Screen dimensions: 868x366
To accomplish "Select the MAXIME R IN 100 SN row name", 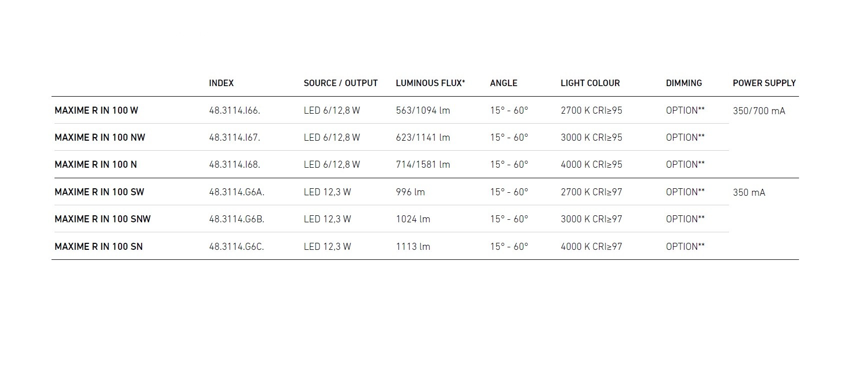I will click(x=98, y=247).
